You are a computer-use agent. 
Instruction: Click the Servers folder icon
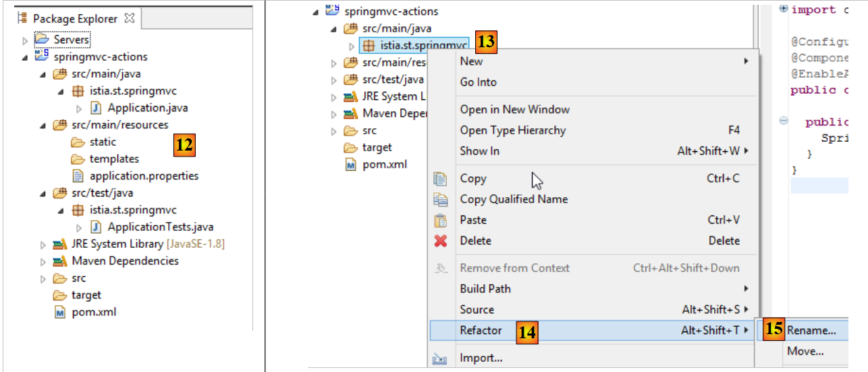[42, 40]
